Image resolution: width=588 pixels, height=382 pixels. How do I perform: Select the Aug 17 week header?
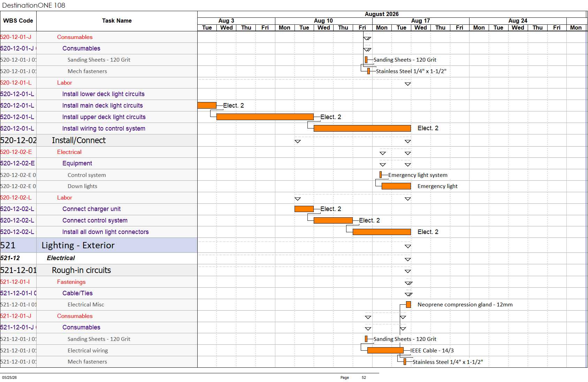point(421,21)
